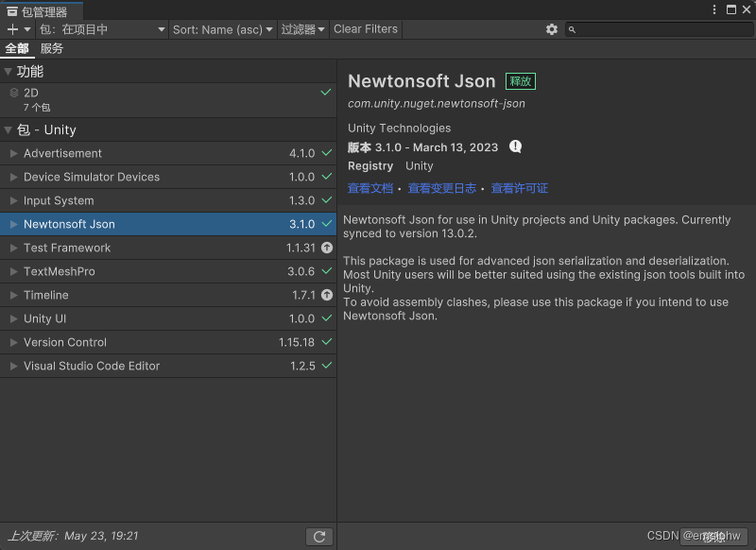The height and width of the screenshot is (550, 756).
Task: Open the add package dropdown arrow
Action: [x=27, y=29]
